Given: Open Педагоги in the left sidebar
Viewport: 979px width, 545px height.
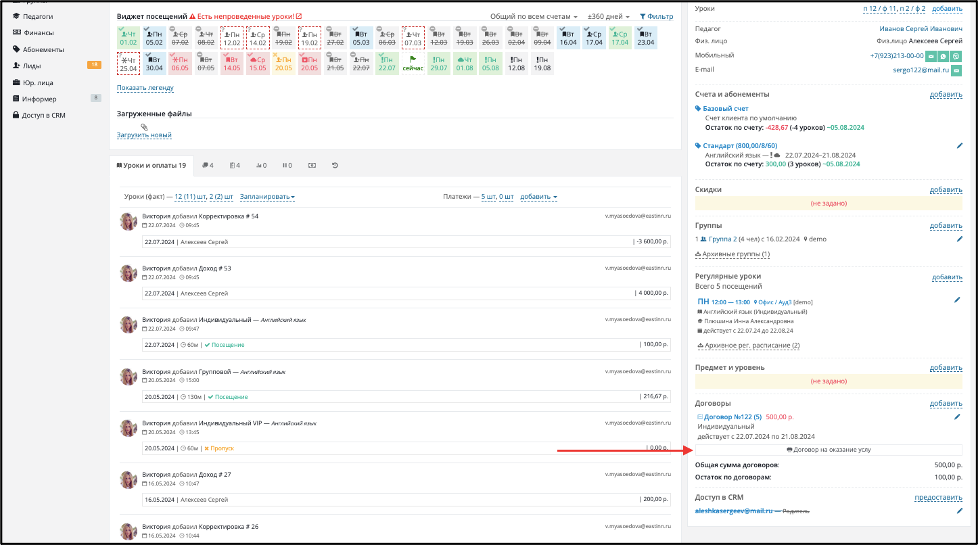Looking at the screenshot, I should tap(37, 16).
